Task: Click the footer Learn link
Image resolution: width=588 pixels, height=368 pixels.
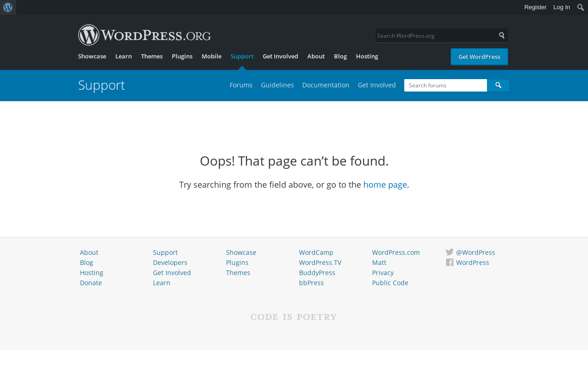Action: [162, 283]
